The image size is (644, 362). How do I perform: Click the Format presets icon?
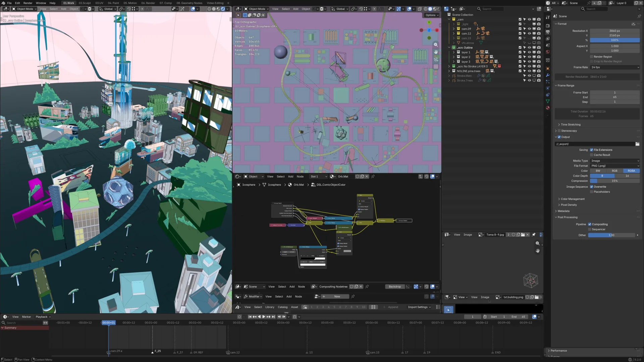coord(633,24)
